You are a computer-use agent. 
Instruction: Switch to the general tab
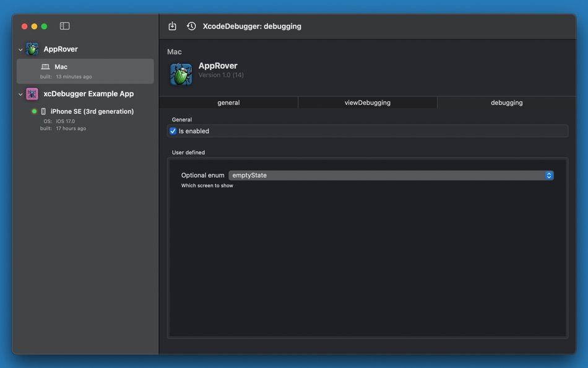228,102
